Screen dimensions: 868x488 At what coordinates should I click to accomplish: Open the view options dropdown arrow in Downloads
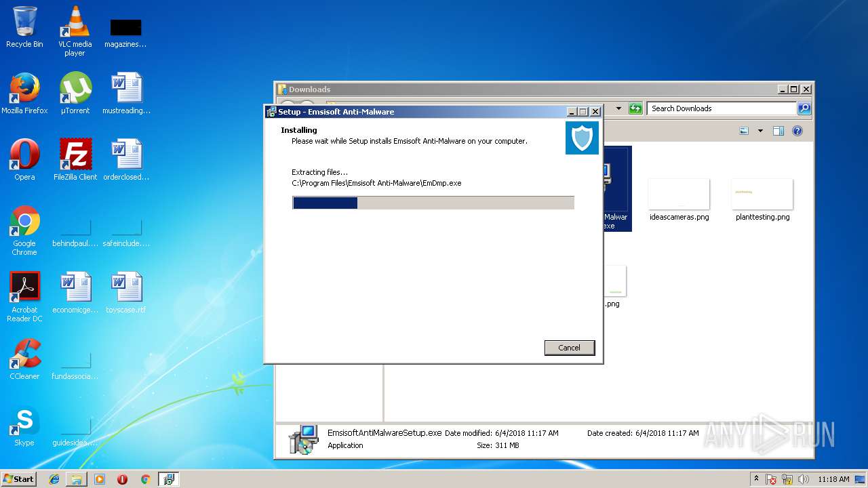760,131
